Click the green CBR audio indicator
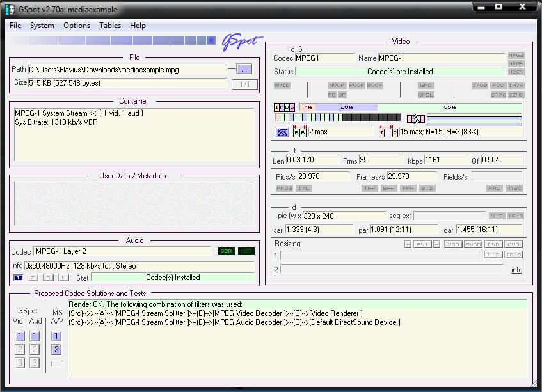The width and height of the screenshot is (542, 392). (x=227, y=251)
